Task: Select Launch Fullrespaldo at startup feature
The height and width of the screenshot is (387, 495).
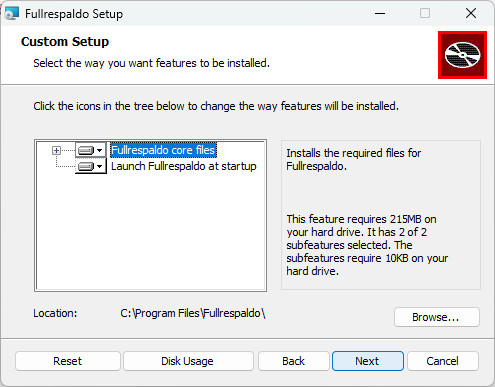Action: point(184,166)
